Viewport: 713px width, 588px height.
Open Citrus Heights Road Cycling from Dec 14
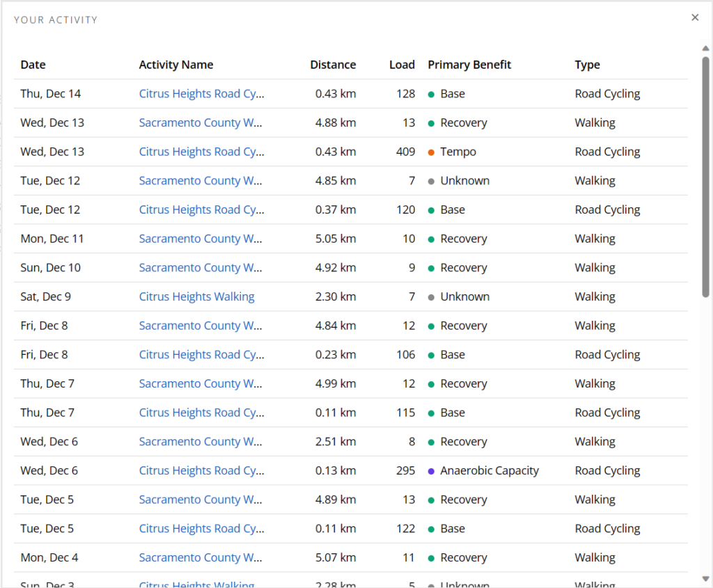pyautogui.click(x=202, y=93)
